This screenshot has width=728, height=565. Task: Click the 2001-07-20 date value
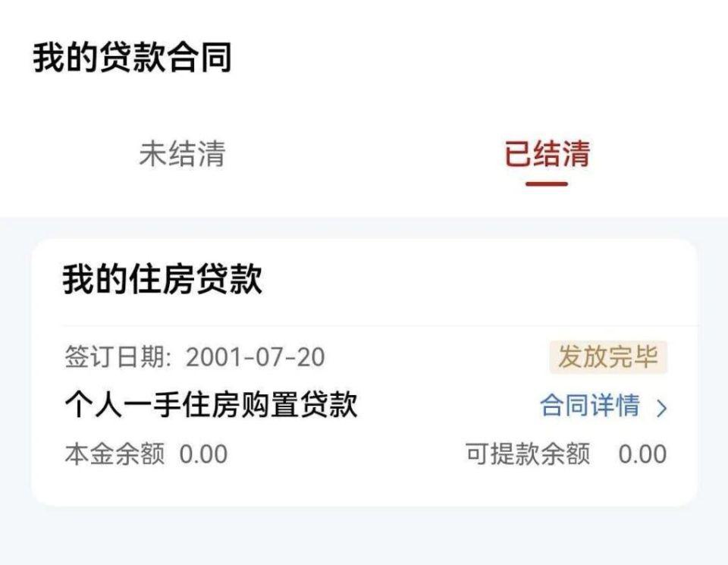pos(256,357)
